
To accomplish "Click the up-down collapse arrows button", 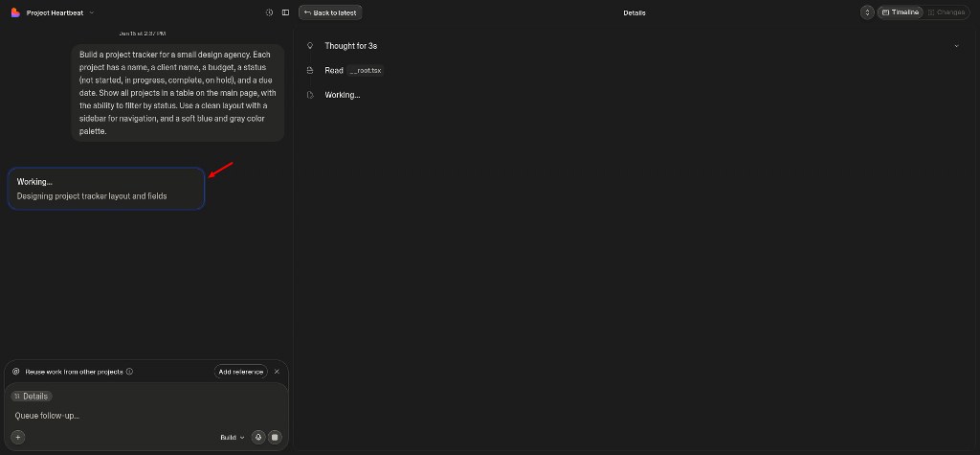I will click(867, 12).
